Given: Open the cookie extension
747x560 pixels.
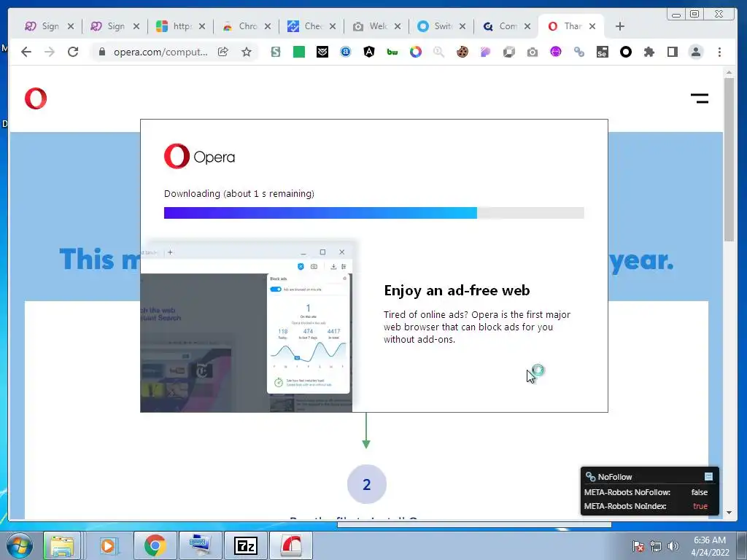Looking at the screenshot, I should 462,52.
